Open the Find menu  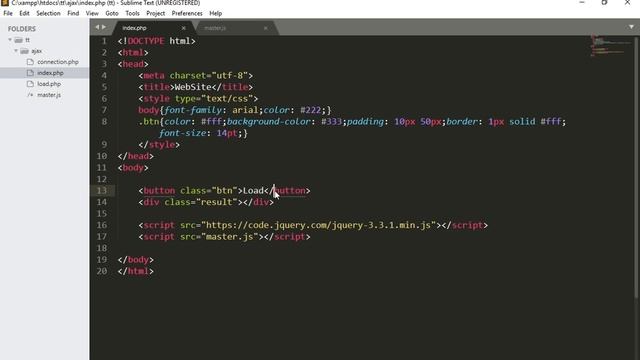tap(73, 13)
